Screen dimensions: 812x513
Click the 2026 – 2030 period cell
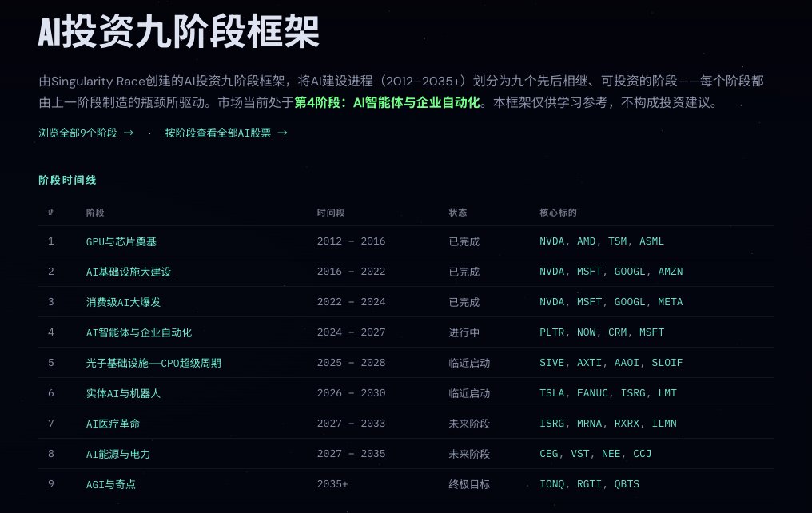tap(351, 393)
